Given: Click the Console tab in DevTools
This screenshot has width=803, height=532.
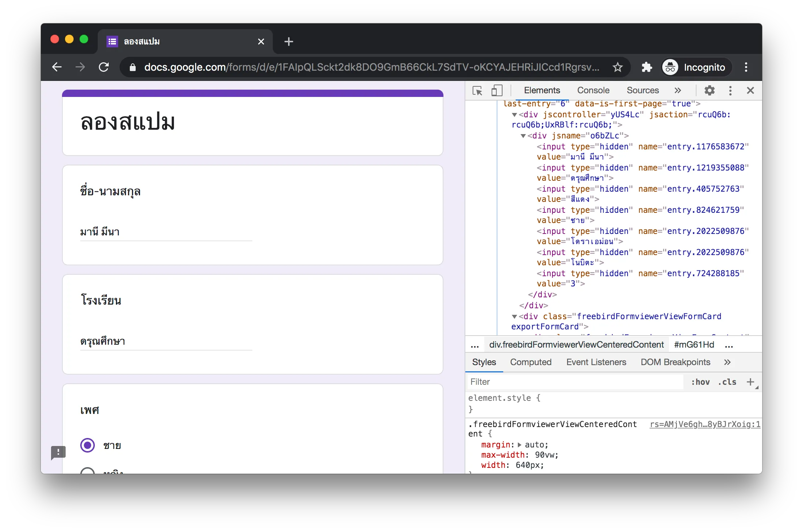Looking at the screenshot, I should pyautogui.click(x=593, y=90).
